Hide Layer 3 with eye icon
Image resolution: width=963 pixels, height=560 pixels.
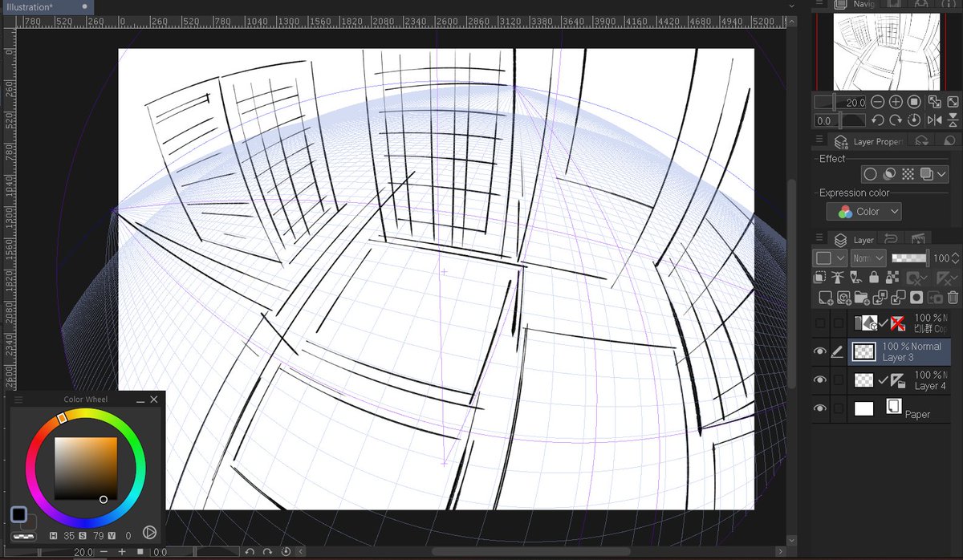coord(819,351)
